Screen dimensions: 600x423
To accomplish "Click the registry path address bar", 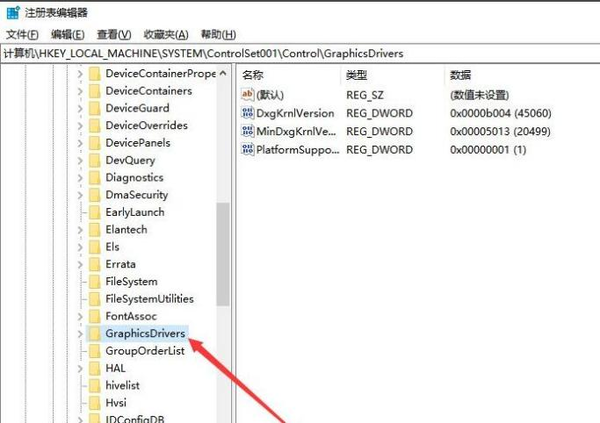I will [x=300, y=53].
